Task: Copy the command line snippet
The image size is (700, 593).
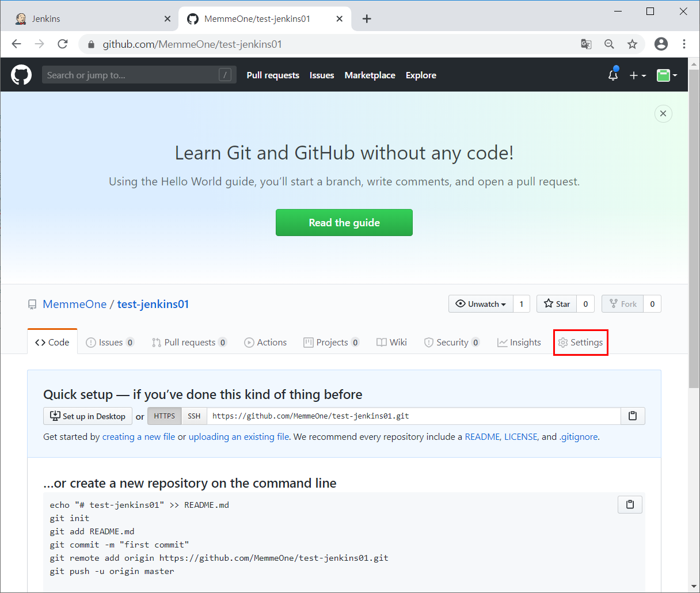Action: tap(630, 505)
